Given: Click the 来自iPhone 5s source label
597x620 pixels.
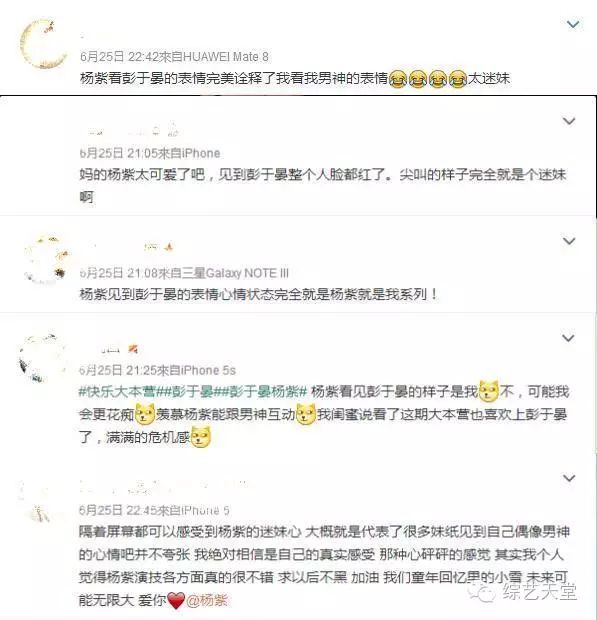Looking at the screenshot, I should pyautogui.click(x=196, y=370).
